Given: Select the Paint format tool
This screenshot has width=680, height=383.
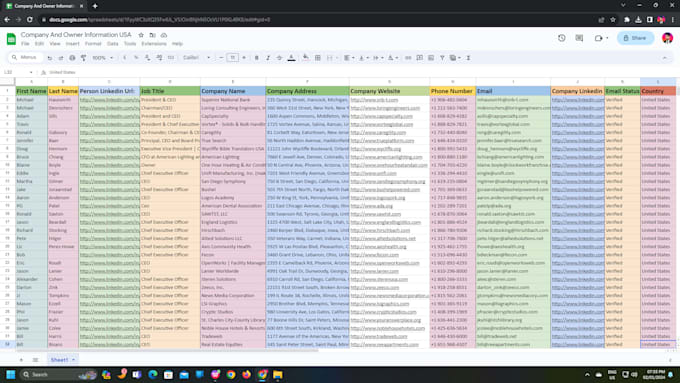Looking at the screenshot, I should click(83, 58).
